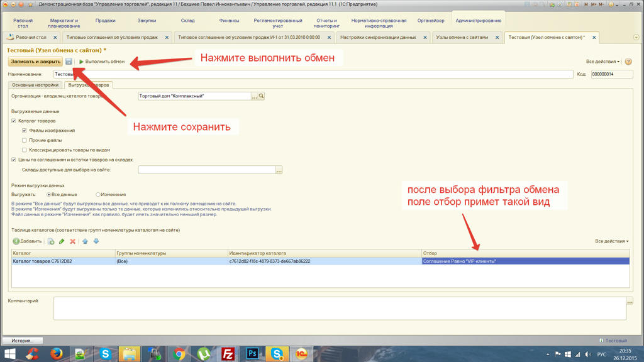Click Записать и закрыть button
This screenshot has width=644, height=362.
point(35,62)
